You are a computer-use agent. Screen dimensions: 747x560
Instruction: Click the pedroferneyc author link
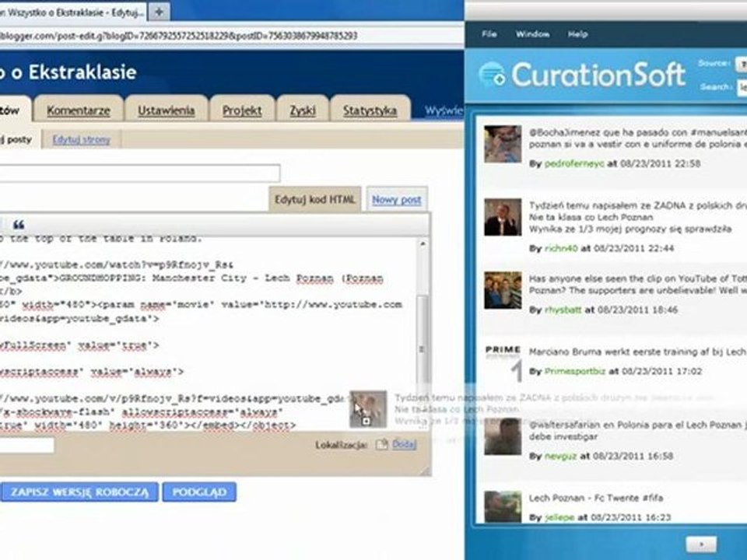[x=574, y=163]
